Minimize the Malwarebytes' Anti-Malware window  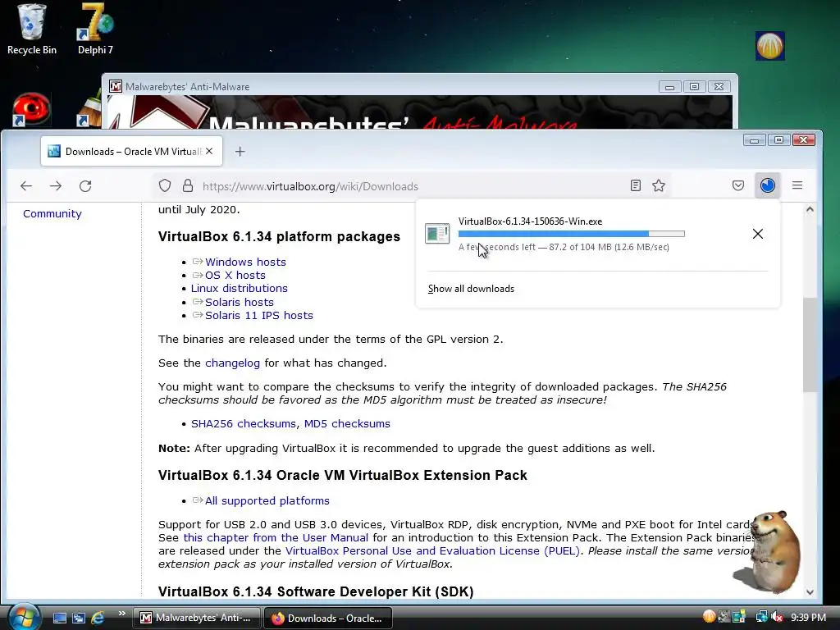[669, 86]
